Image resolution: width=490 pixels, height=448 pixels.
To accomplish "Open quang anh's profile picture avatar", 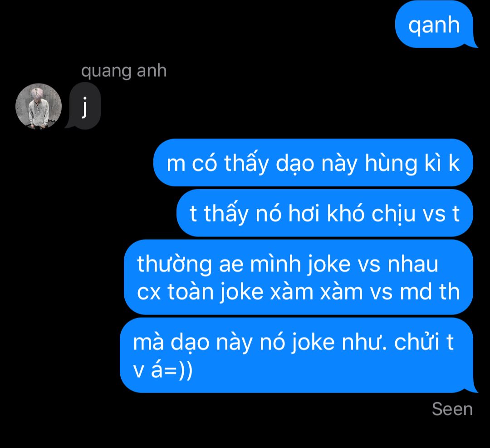I will point(39,106).
